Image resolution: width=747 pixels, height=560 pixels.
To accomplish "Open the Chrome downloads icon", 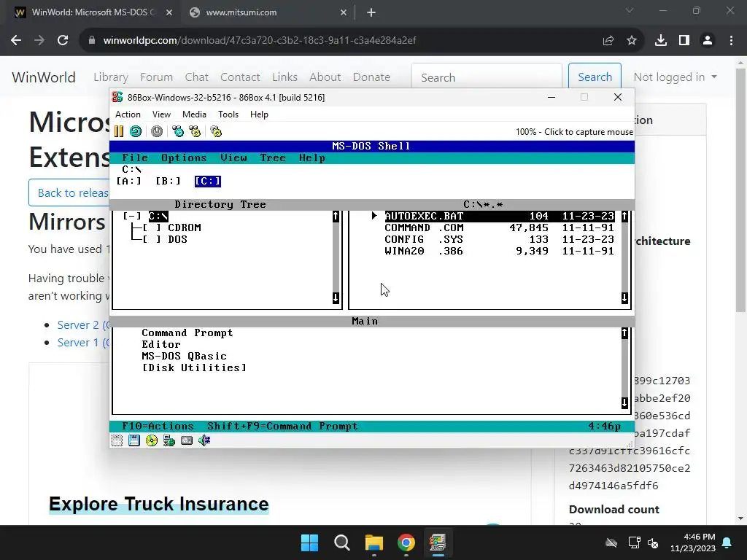I will tap(660, 41).
